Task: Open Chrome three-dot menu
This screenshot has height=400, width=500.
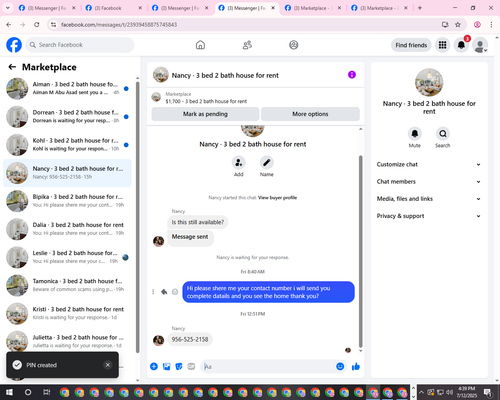Action: point(491,24)
